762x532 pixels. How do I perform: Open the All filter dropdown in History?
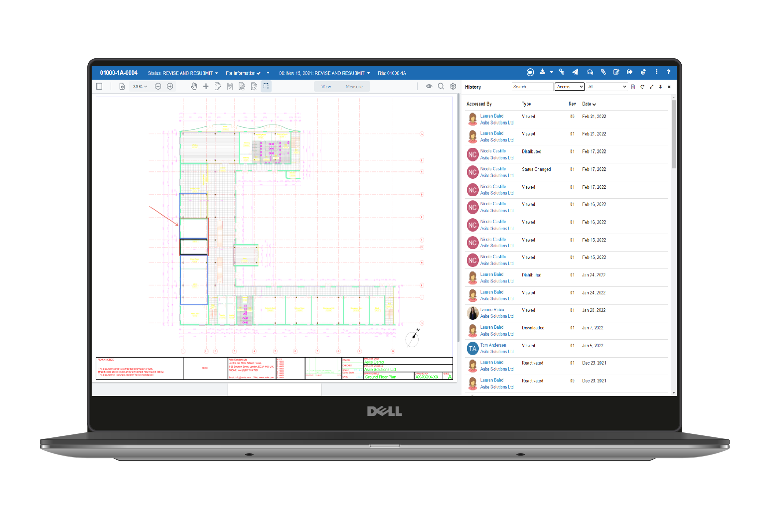[606, 86]
